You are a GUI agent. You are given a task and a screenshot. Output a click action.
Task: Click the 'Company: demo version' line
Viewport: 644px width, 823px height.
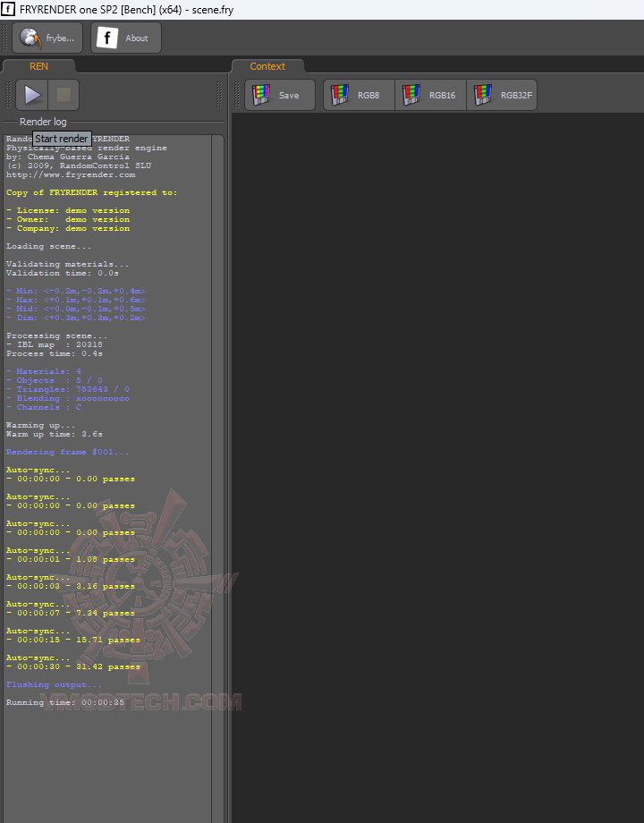[x=68, y=228]
